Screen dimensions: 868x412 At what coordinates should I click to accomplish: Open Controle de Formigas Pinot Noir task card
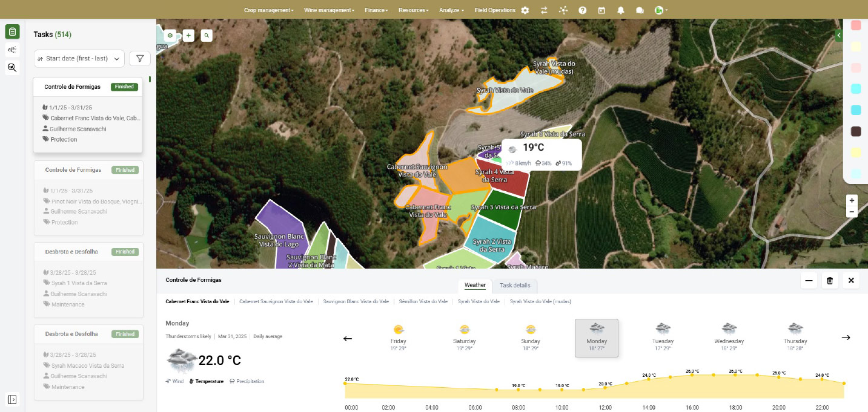(x=88, y=197)
